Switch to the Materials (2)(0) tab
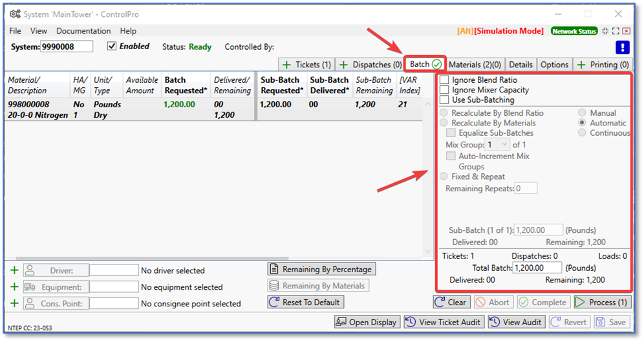 [475, 65]
